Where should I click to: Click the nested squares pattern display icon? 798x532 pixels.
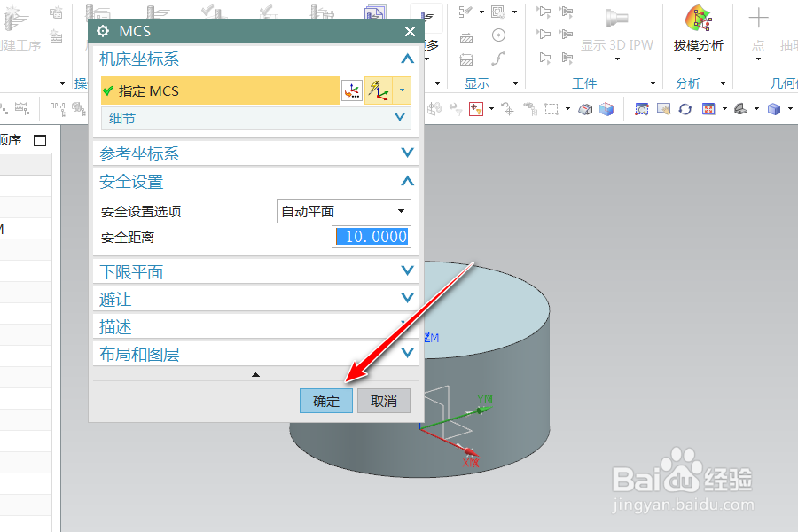pyautogui.click(x=498, y=12)
